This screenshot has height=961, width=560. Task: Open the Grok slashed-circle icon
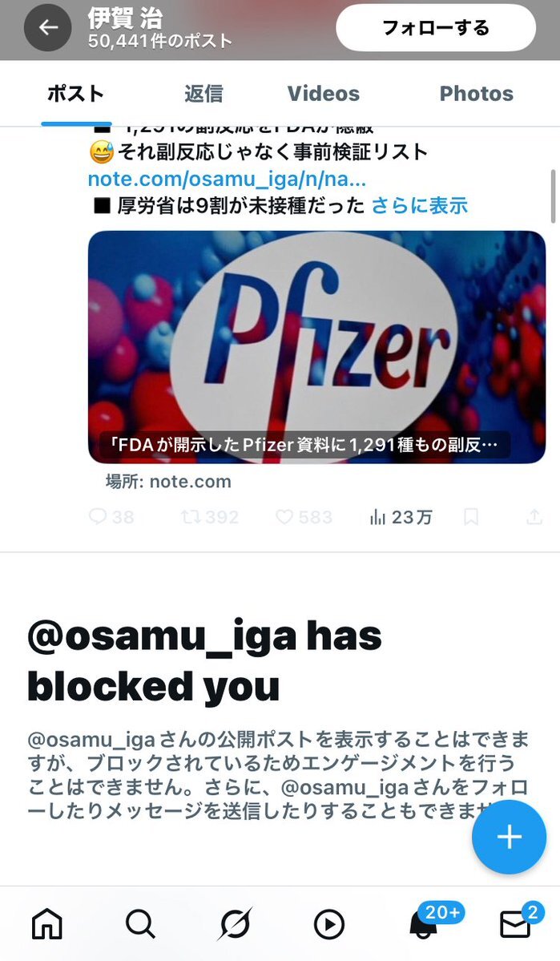pos(236,923)
